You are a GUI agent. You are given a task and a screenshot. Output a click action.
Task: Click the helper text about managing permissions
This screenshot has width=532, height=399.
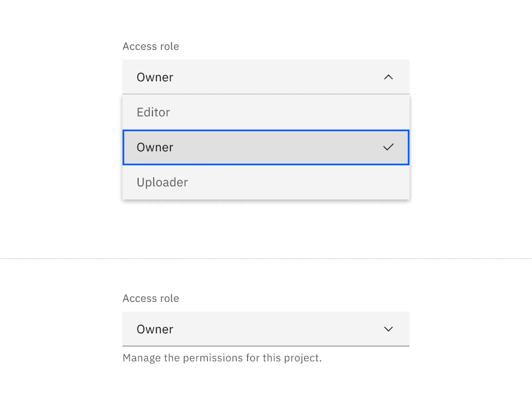223,358
